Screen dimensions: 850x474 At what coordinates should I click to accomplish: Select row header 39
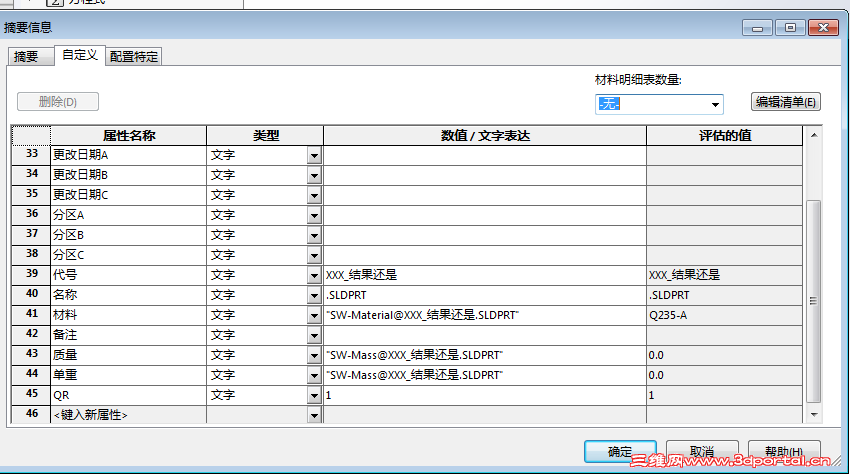click(31, 275)
